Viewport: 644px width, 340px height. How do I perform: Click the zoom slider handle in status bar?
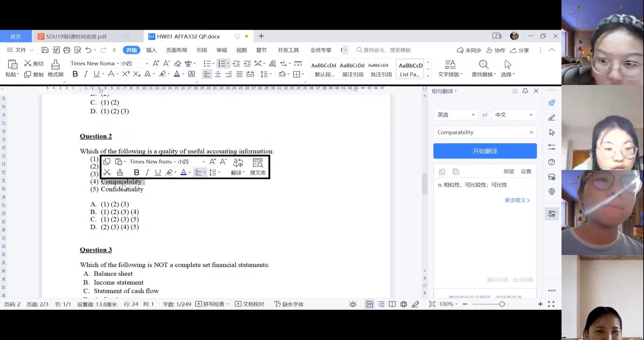pyautogui.click(x=502, y=304)
